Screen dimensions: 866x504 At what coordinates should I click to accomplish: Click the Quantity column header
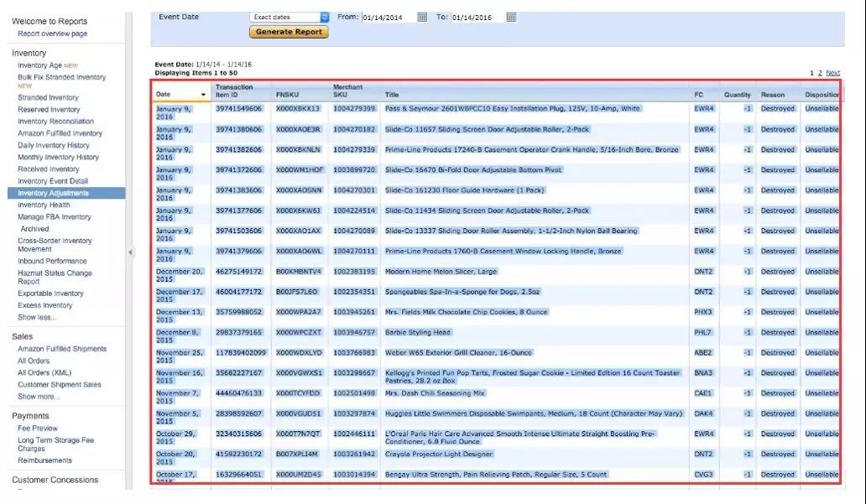738,95
